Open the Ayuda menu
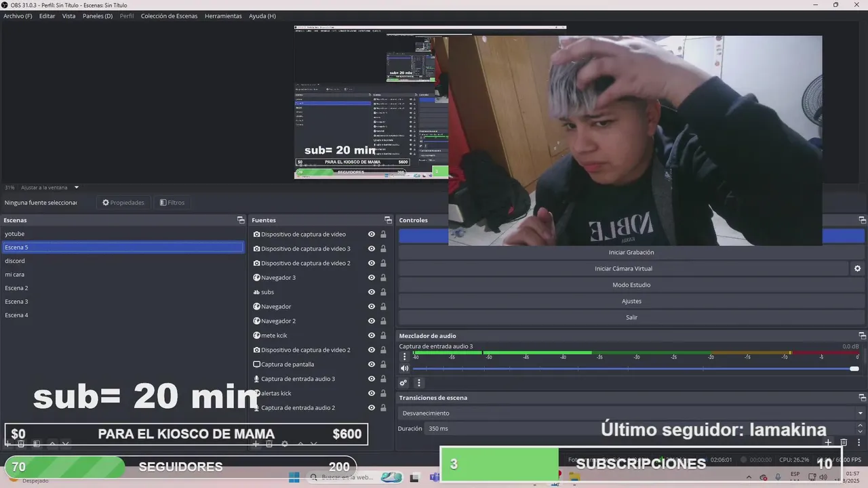 (262, 16)
